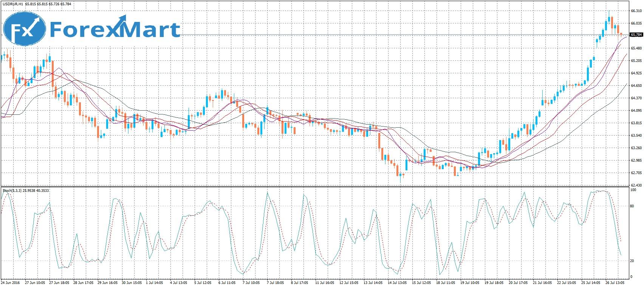Image resolution: width=644 pixels, height=287 pixels.
Task: Click the 28 Jun 17:05 time label
Action: tap(84, 282)
